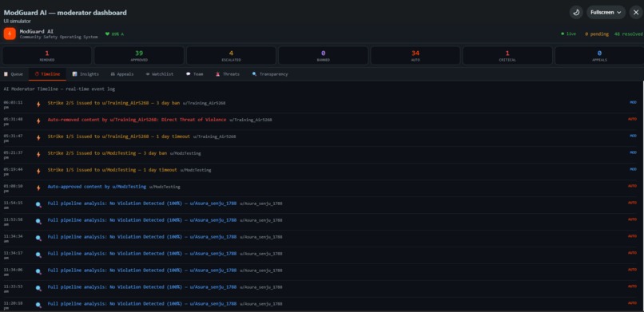This screenshot has width=644, height=312.
Task: Open Strike 2/5 ModzTesting 3 day ban event
Action: click(x=107, y=153)
